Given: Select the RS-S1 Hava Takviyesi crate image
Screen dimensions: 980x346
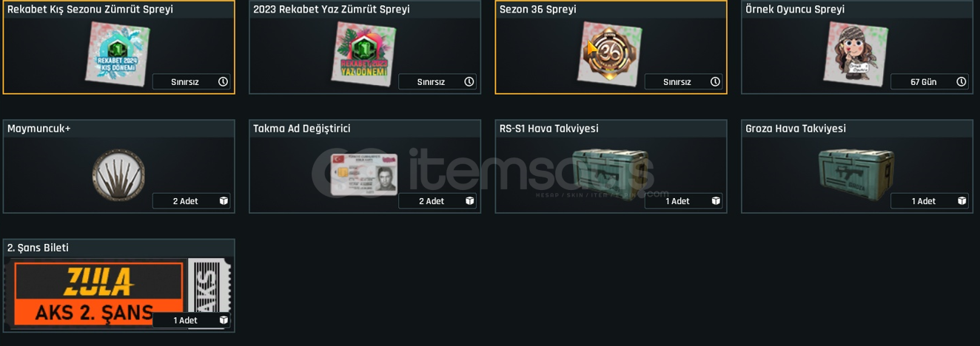Looking at the screenshot, I should [611, 170].
